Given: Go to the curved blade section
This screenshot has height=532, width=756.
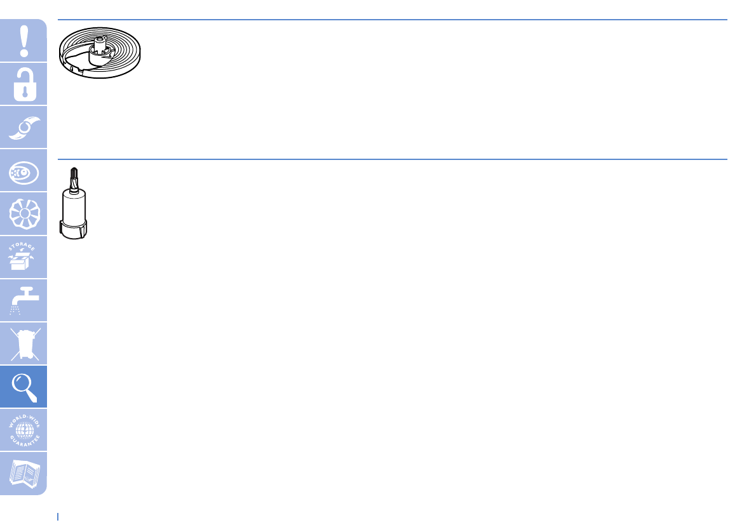Looking at the screenshot, I should tap(23, 127).
